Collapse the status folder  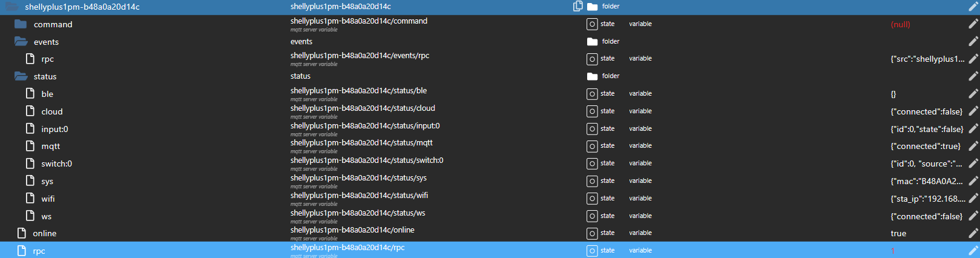pos(21,76)
